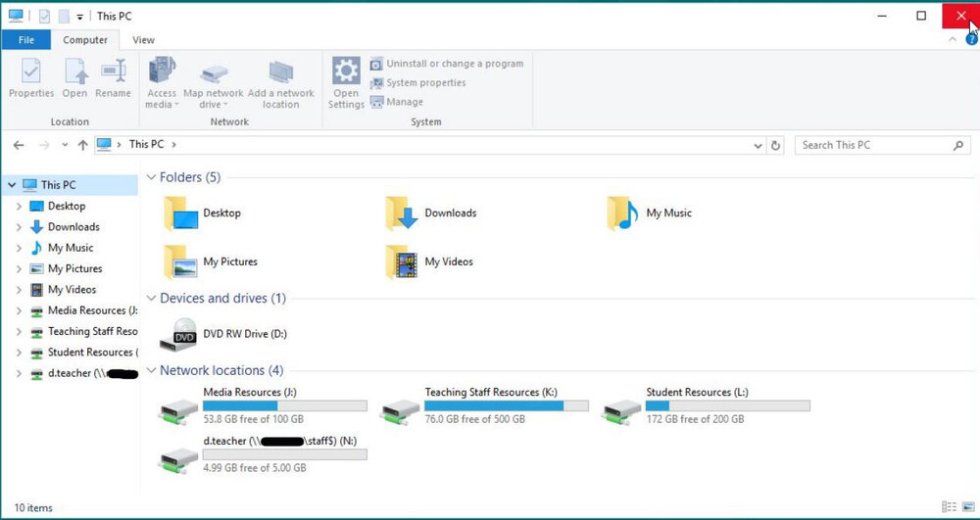Click Manage in the System group
This screenshot has height=520, width=980.
coord(396,102)
